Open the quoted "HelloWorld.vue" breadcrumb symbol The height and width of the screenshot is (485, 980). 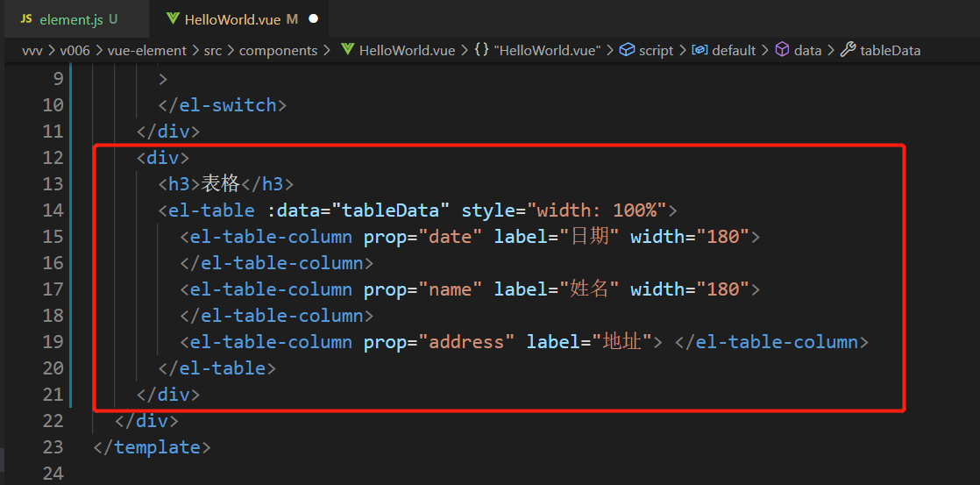coord(548,51)
